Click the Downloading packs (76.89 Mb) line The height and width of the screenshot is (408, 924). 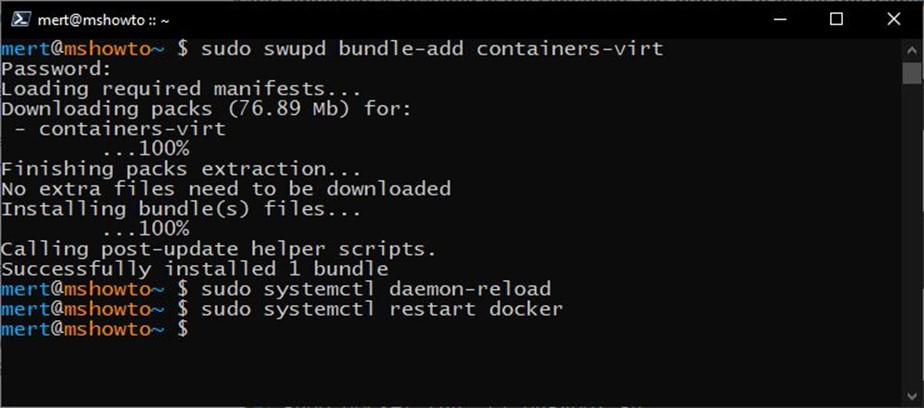pos(206,109)
